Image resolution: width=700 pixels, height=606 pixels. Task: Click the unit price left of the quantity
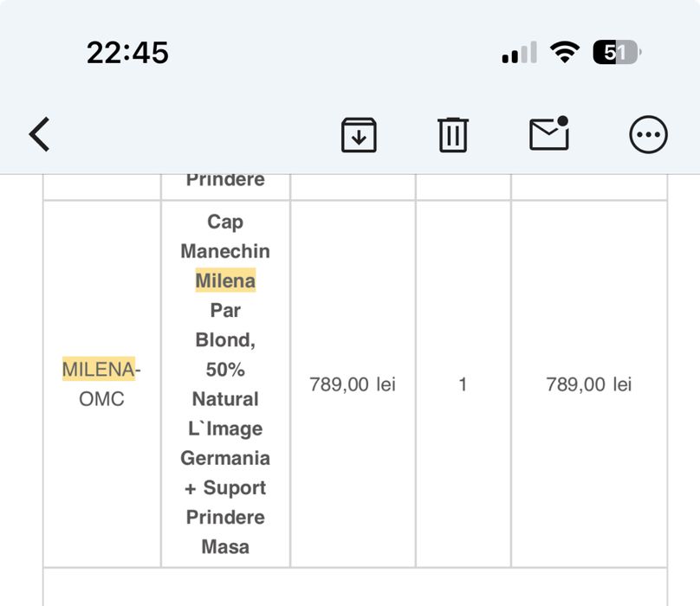point(353,384)
